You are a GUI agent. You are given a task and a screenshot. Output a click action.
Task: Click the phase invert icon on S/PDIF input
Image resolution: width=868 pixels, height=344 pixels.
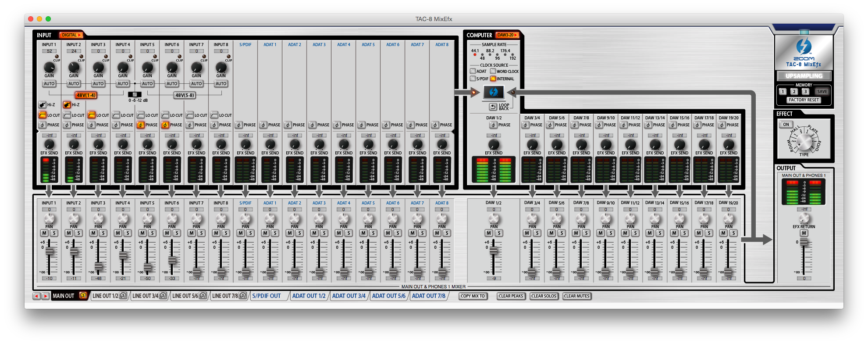click(239, 125)
